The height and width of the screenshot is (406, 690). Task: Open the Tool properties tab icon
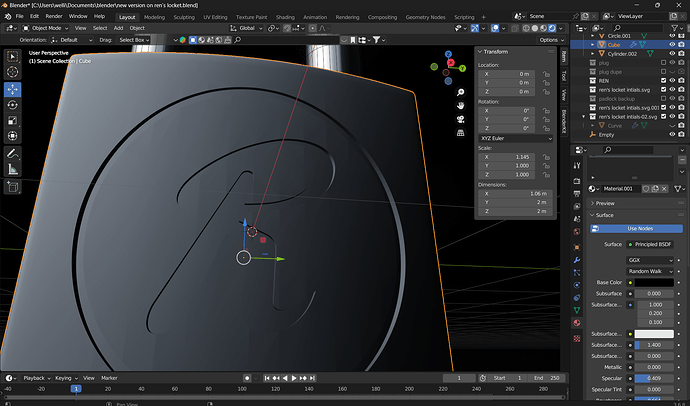577,165
